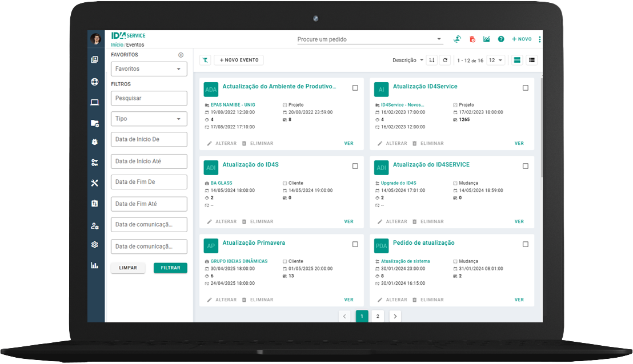
Task: Click the Novo button in header
Action: (x=522, y=39)
